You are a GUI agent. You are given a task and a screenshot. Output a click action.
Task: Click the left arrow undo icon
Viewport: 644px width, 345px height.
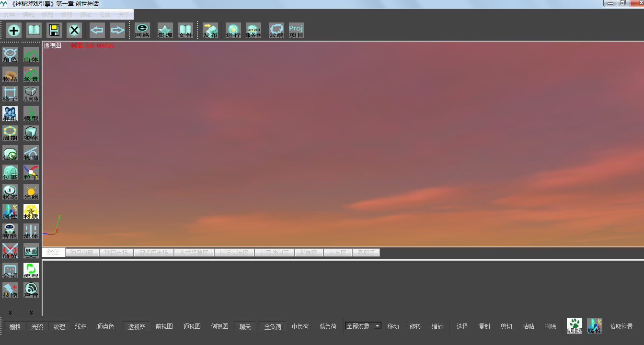[x=97, y=31]
